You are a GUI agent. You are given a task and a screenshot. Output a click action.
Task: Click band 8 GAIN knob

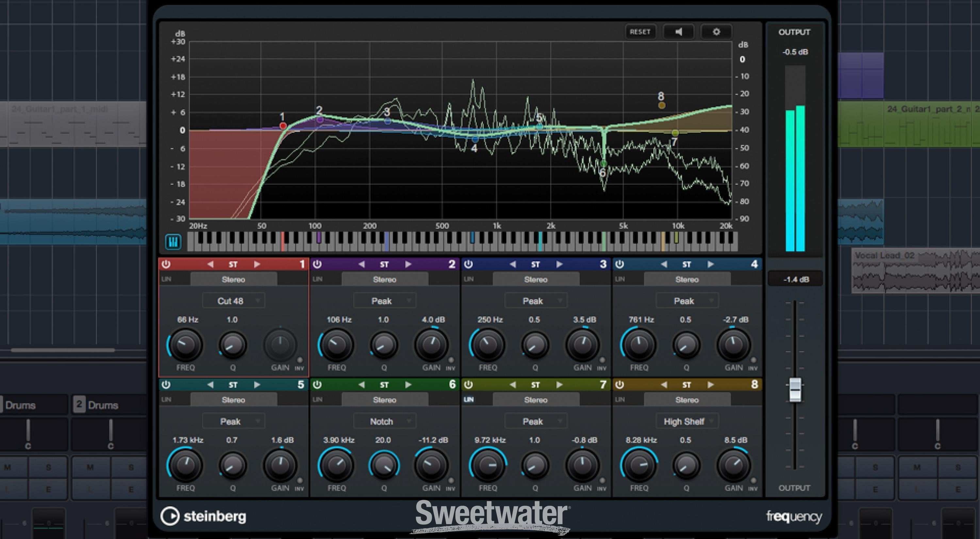click(734, 465)
